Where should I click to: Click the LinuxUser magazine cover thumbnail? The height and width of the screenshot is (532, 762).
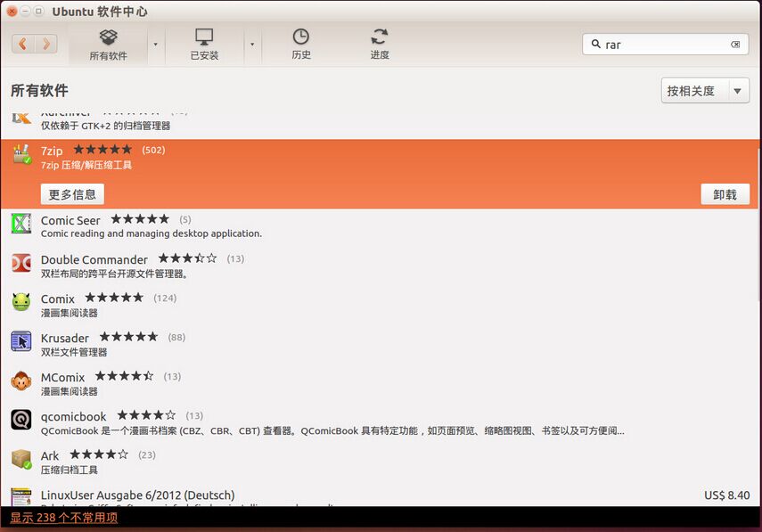(x=21, y=497)
